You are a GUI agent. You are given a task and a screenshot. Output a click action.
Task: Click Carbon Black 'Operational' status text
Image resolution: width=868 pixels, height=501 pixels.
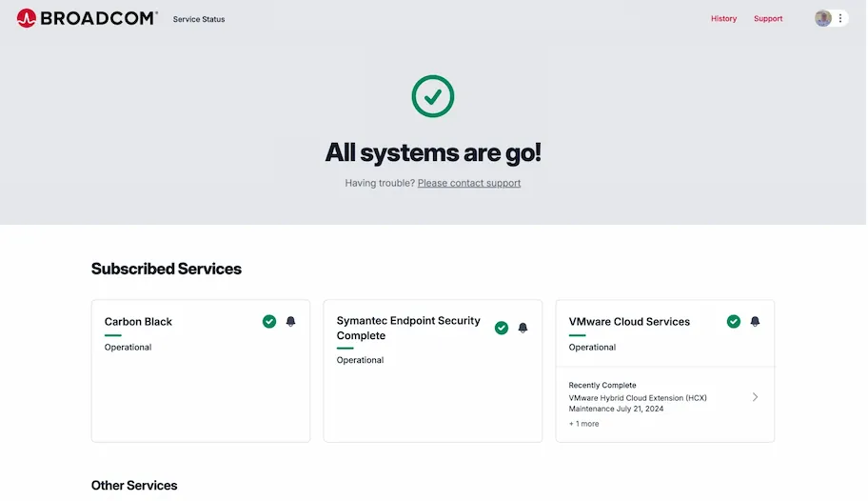tap(128, 347)
